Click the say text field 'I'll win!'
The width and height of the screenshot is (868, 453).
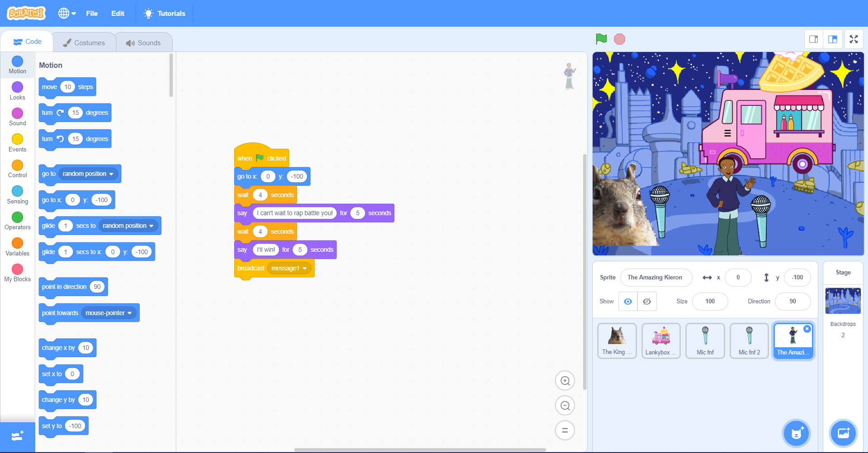coord(266,250)
